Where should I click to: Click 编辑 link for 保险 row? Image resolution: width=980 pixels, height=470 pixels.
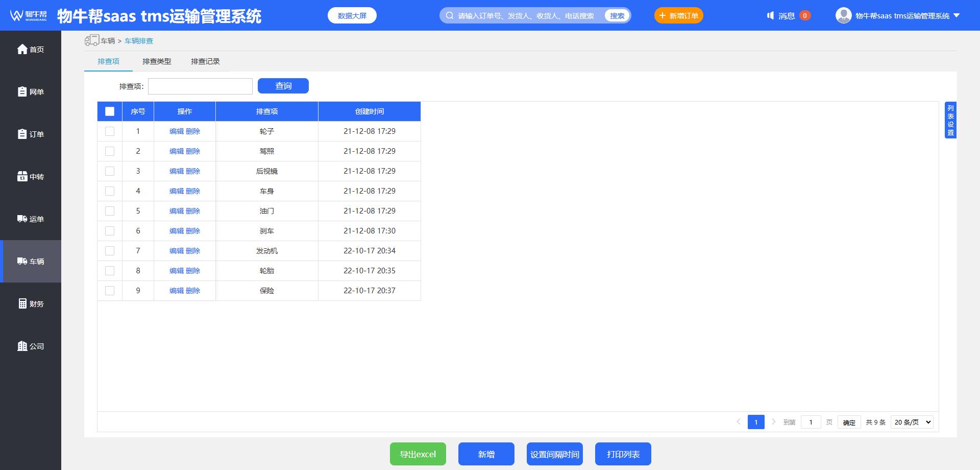point(177,291)
